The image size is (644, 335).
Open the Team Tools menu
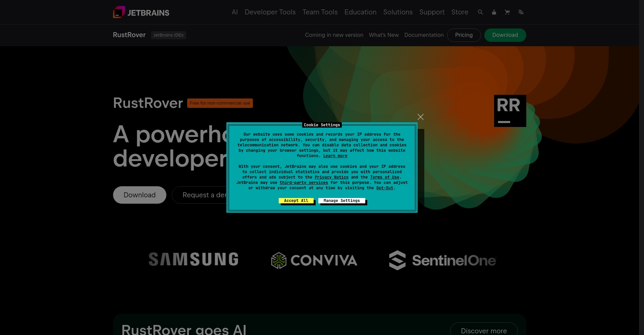(320, 12)
